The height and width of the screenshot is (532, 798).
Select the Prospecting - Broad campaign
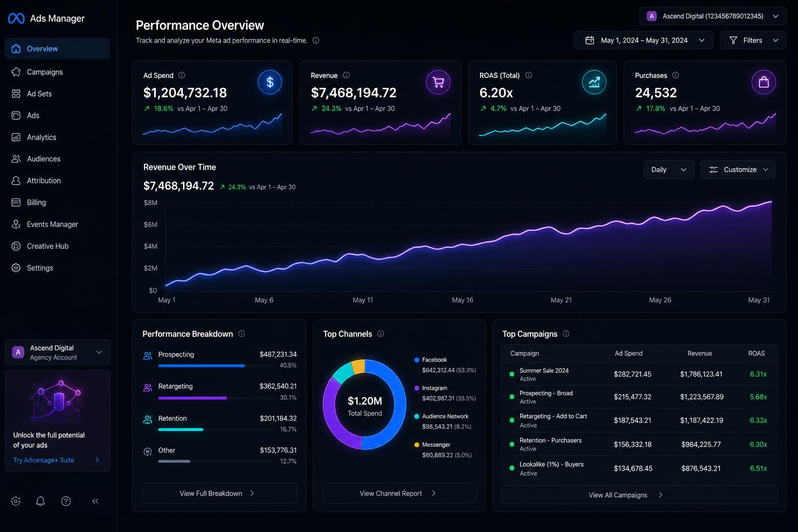pos(640,397)
